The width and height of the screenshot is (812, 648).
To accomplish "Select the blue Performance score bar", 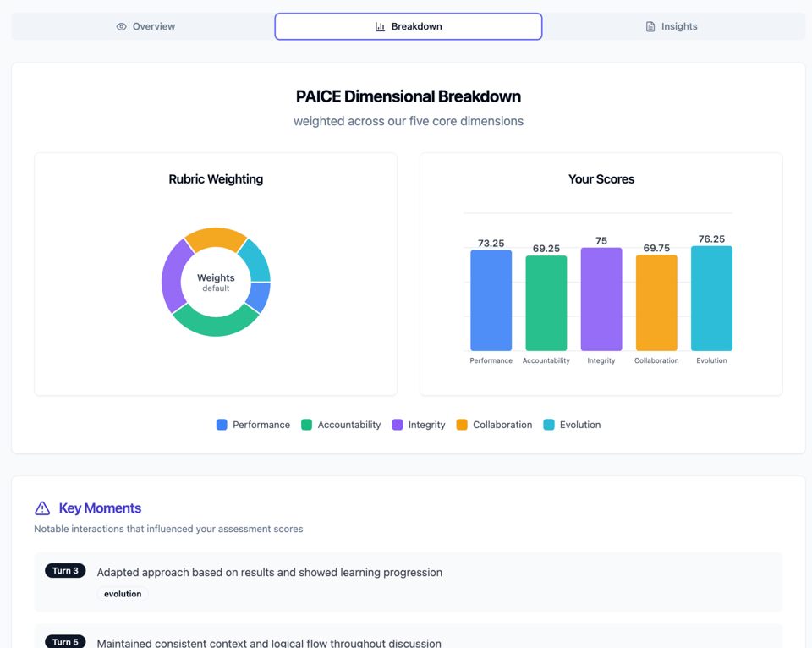I will 491,300.
